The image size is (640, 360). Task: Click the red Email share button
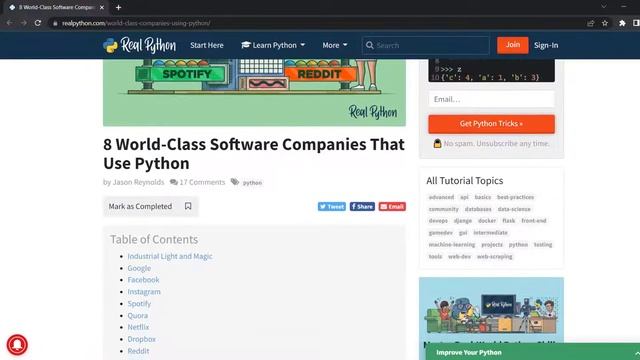(392, 207)
